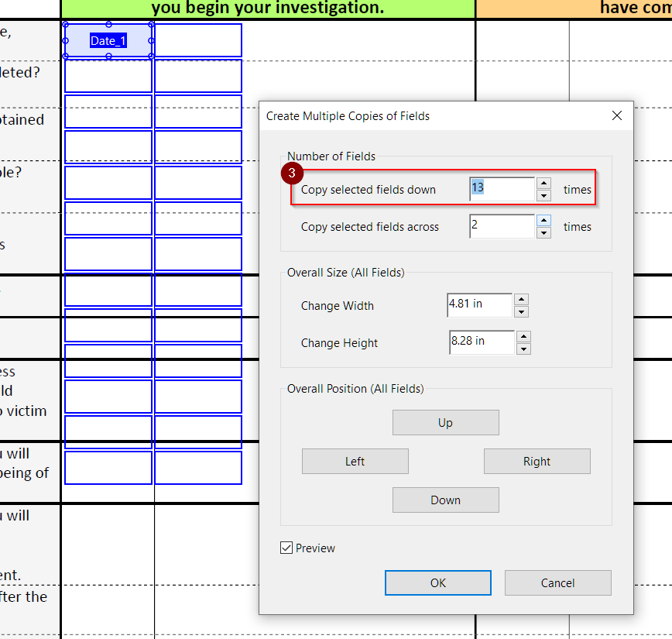This screenshot has height=639, width=672.
Task: Cancel the Create Multiple Copies dialog
Action: point(557,583)
